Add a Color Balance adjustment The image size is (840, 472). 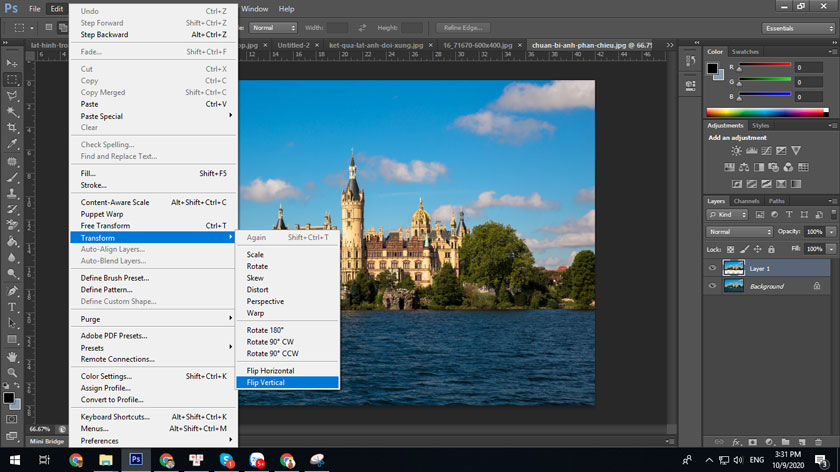(744, 168)
